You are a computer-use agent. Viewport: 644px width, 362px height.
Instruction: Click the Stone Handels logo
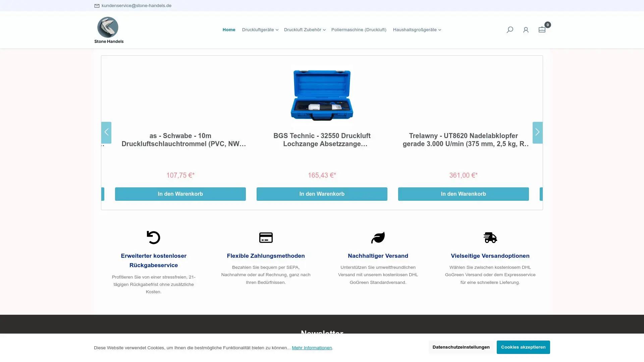point(109,30)
